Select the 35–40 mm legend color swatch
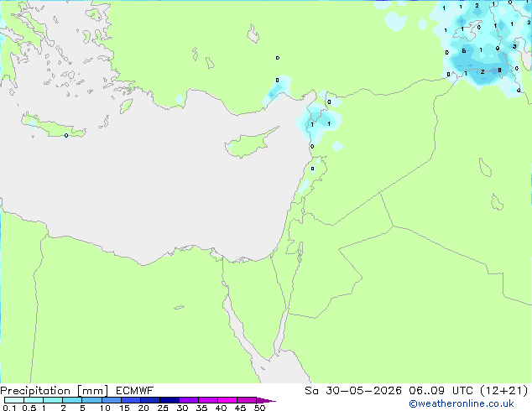 [207, 400]
